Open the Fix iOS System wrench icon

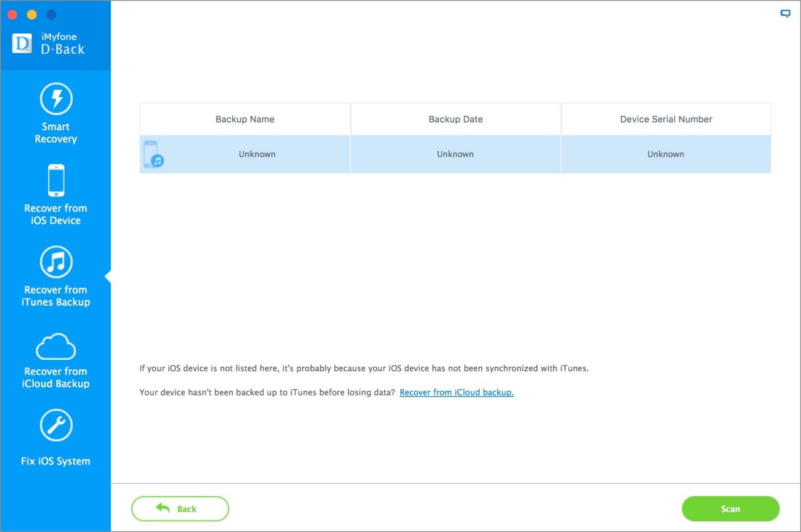pyautogui.click(x=56, y=426)
